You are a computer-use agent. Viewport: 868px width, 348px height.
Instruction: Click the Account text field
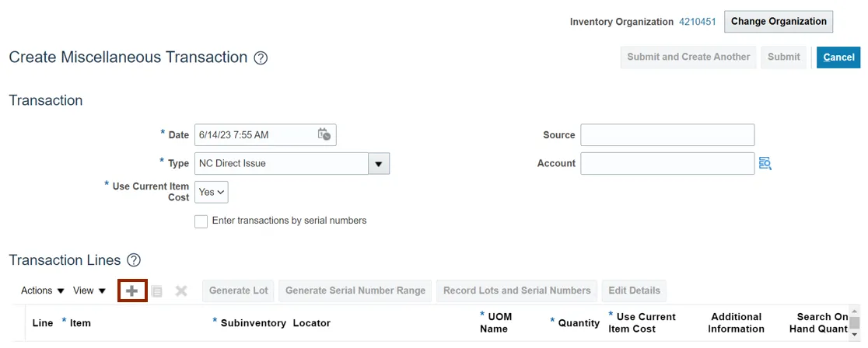[x=667, y=164]
